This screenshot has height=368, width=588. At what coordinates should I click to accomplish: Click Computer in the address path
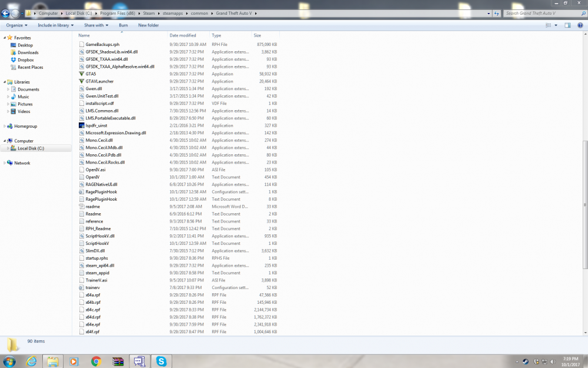pyautogui.click(x=48, y=13)
